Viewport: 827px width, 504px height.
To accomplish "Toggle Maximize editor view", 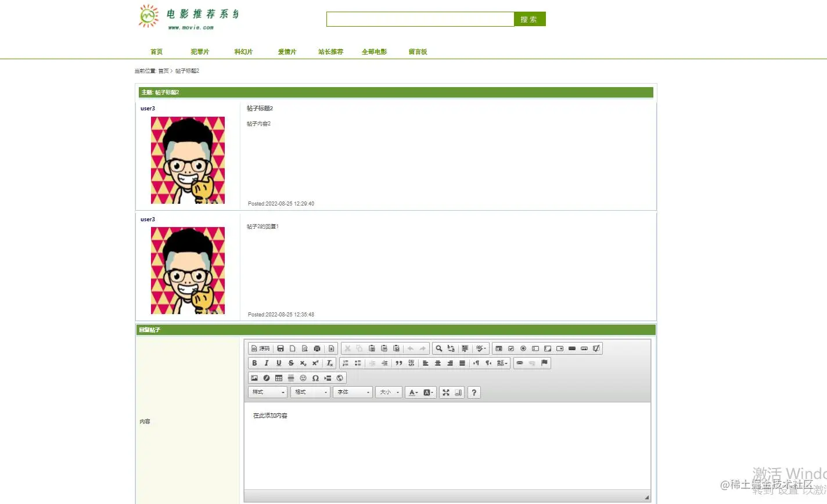I will 446,393.
